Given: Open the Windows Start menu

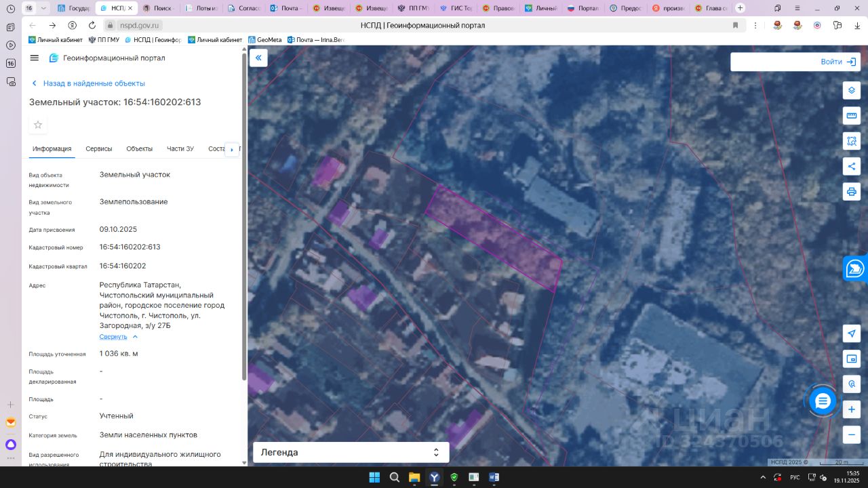Looking at the screenshot, I should pyautogui.click(x=374, y=477).
